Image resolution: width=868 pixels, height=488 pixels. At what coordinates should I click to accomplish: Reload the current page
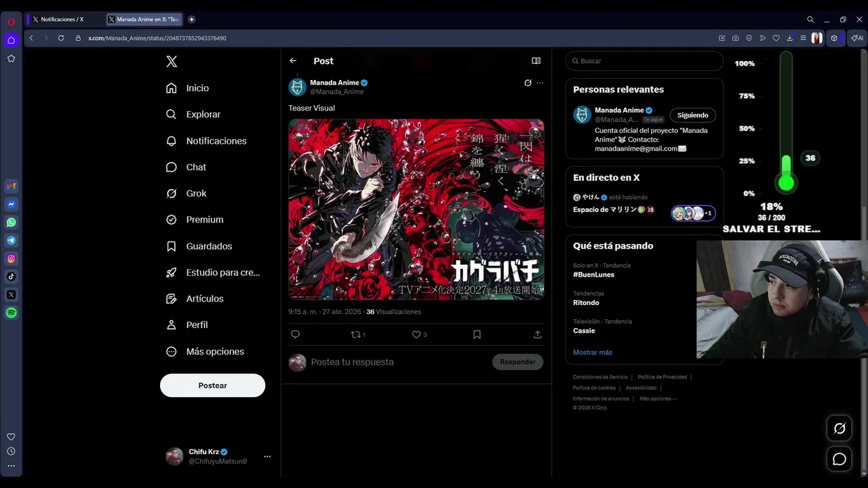[x=61, y=38]
